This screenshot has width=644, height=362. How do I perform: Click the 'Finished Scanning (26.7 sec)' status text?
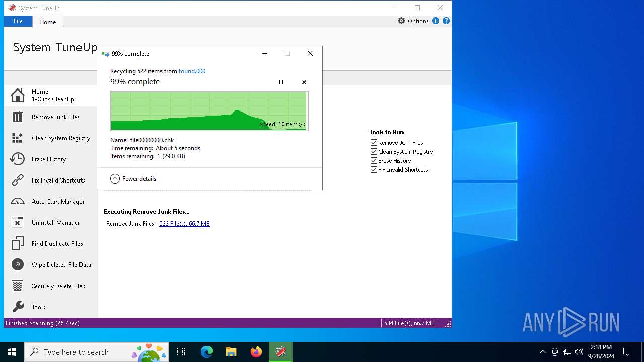pos(43,323)
